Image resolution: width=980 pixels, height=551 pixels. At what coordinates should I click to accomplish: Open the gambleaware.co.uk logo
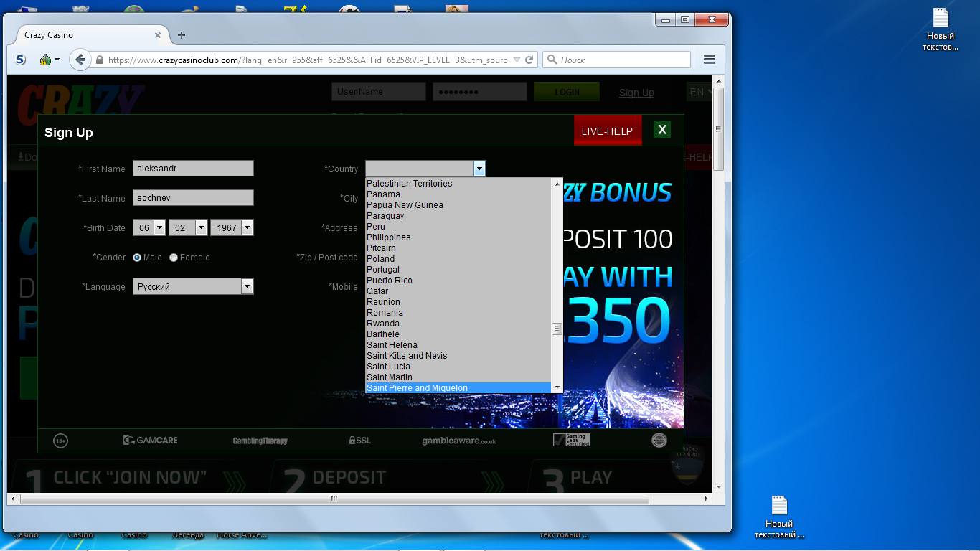click(x=459, y=441)
